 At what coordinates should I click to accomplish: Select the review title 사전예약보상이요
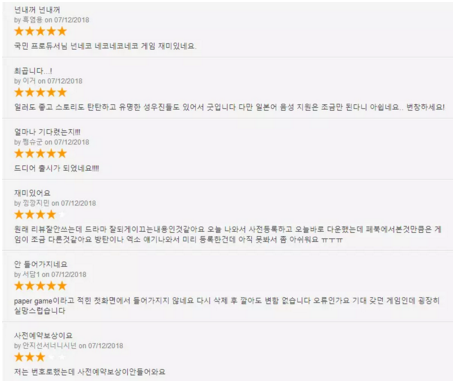(43, 335)
